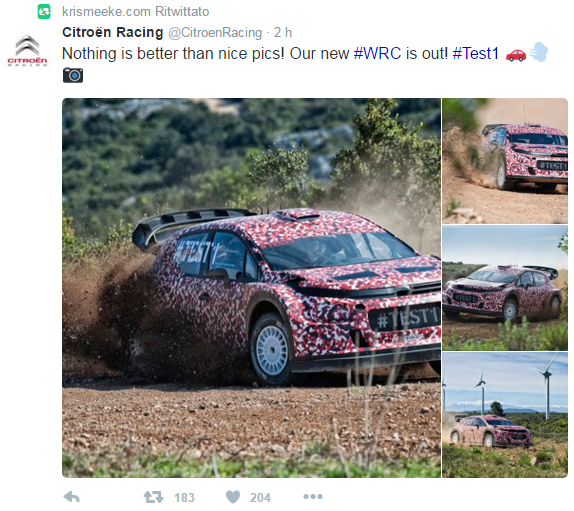
Task: Click the 183 retweet count
Action: pos(184,497)
